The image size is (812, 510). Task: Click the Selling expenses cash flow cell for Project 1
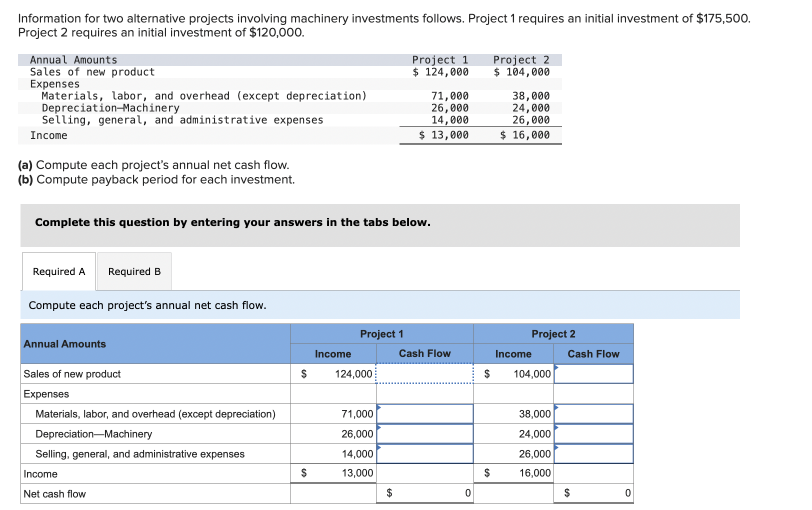click(x=425, y=453)
